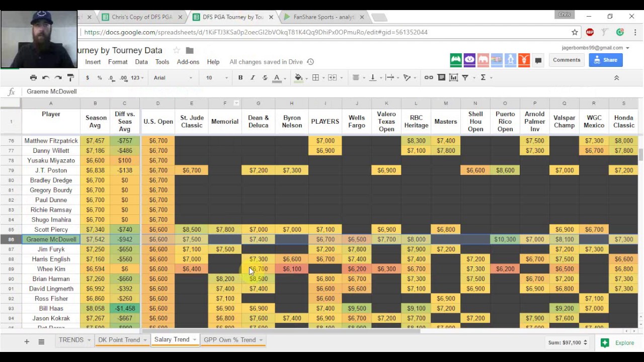Open the Insert menu

93,62
